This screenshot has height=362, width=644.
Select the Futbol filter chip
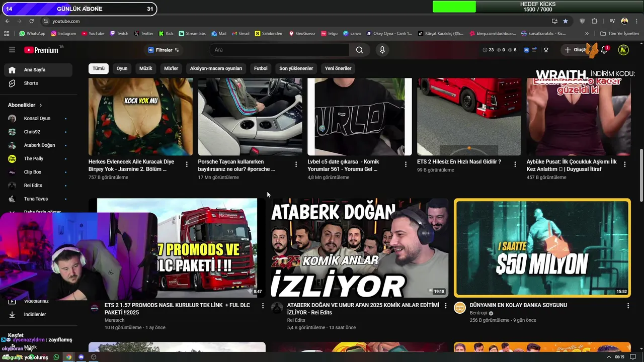coord(261,68)
